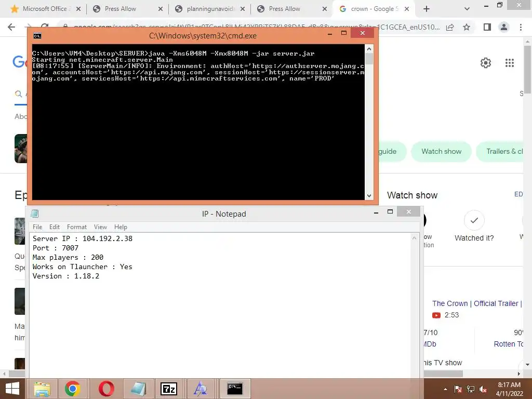
Task: Select the crown - Google Search tab
Action: pyautogui.click(x=373, y=9)
